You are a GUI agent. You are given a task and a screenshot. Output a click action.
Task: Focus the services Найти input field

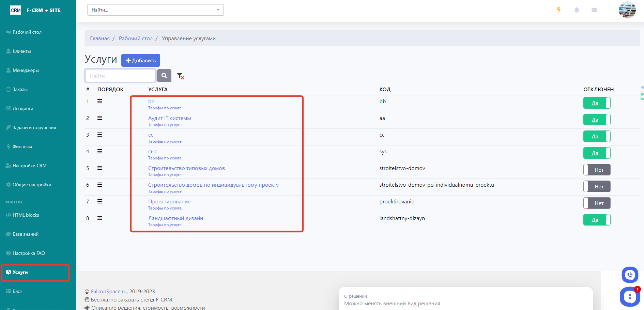[x=120, y=76]
